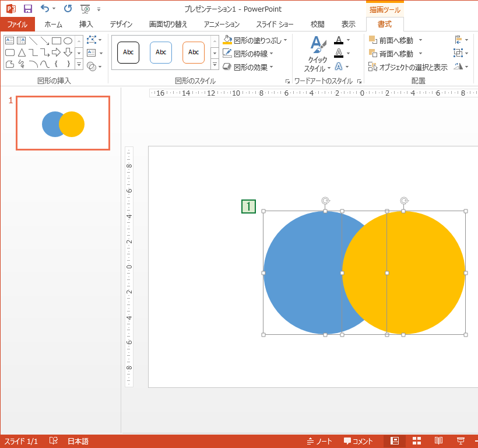The height and width of the screenshot is (448, 478).
Task: Switch to the ホーム tab
Action: pos(53,24)
